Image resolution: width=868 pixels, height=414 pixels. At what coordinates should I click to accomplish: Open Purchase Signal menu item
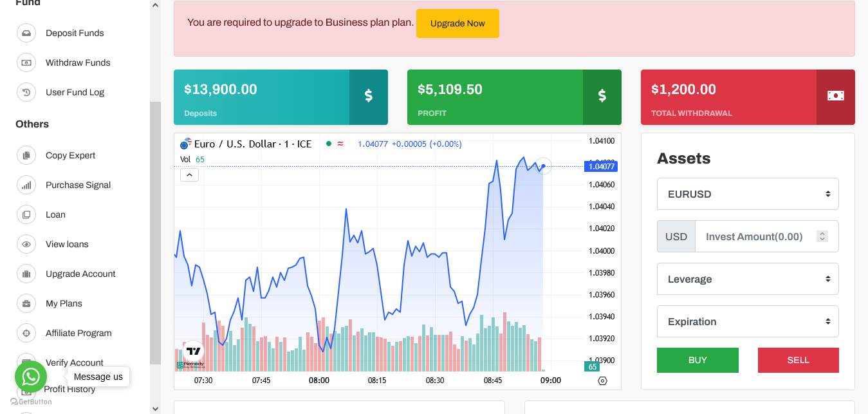pos(78,185)
